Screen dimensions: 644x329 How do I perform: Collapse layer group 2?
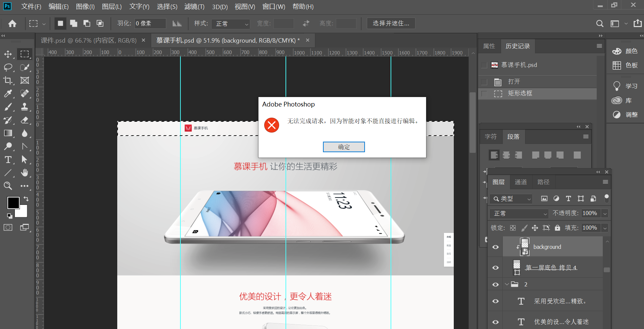506,284
